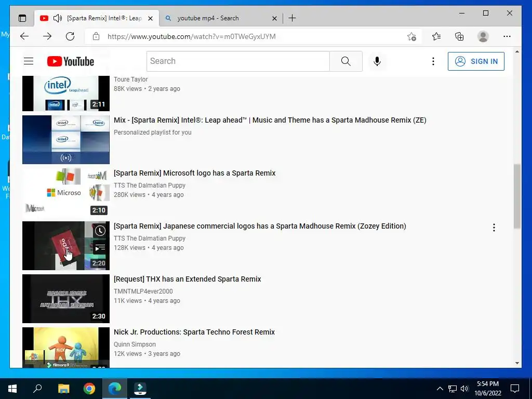The image size is (532, 399).
Task: Open Nick Jr. Productions: Sparta Techno Forest Remix title
Action: tap(194, 332)
